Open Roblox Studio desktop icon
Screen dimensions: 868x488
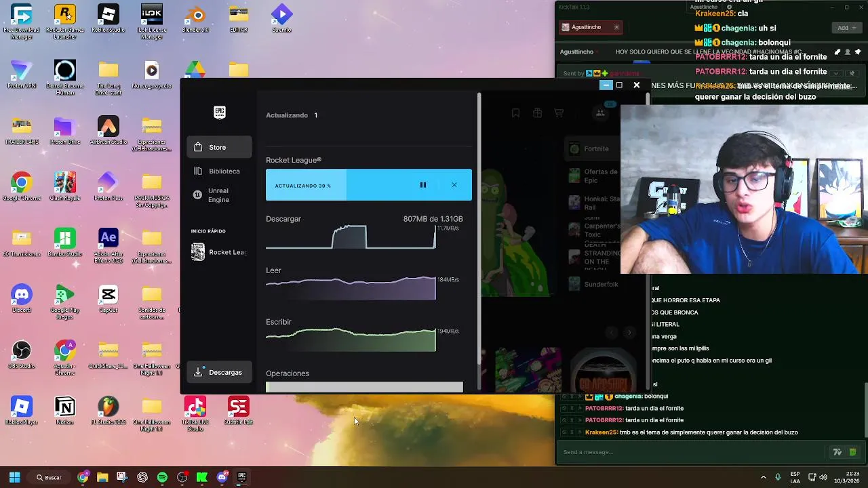click(x=108, y=19)
